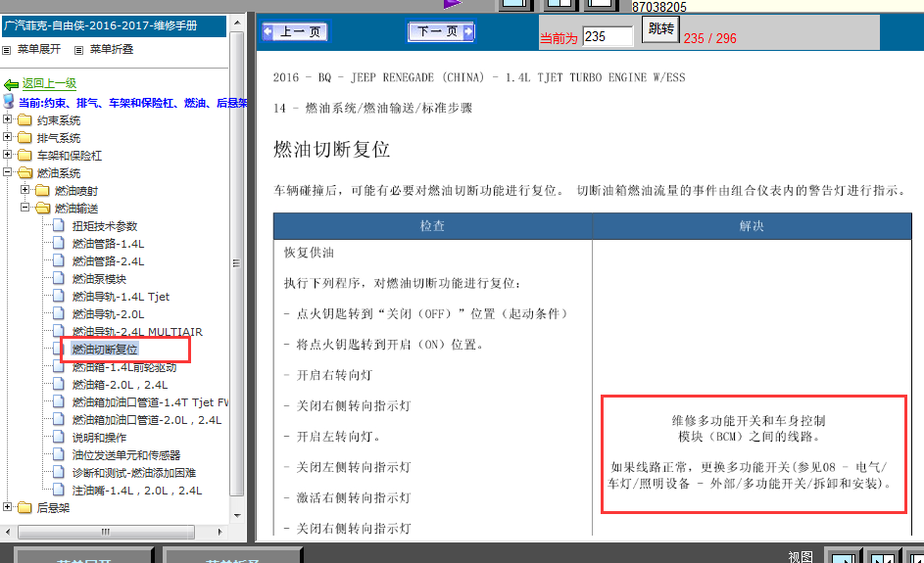
Task: Open 说明和操作 document
Action: click(x=99, y=438)
